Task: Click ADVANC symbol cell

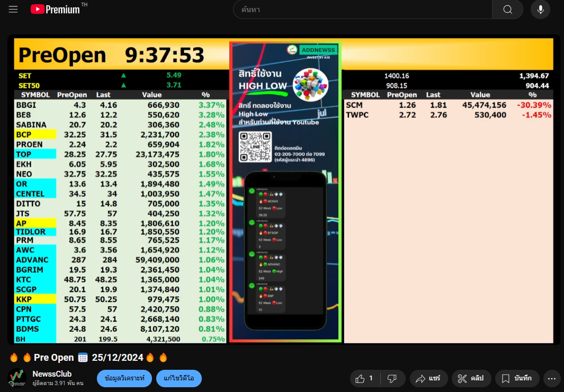Action: pos(35,260)
